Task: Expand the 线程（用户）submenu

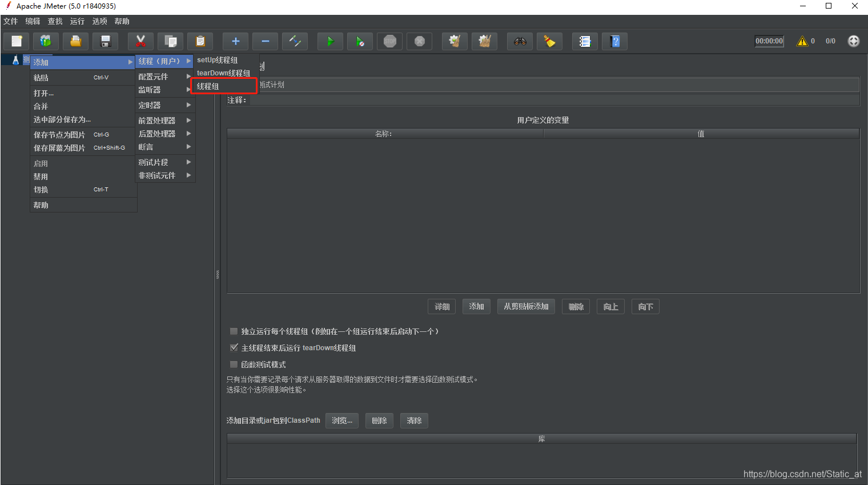Action: click(164, 61)
